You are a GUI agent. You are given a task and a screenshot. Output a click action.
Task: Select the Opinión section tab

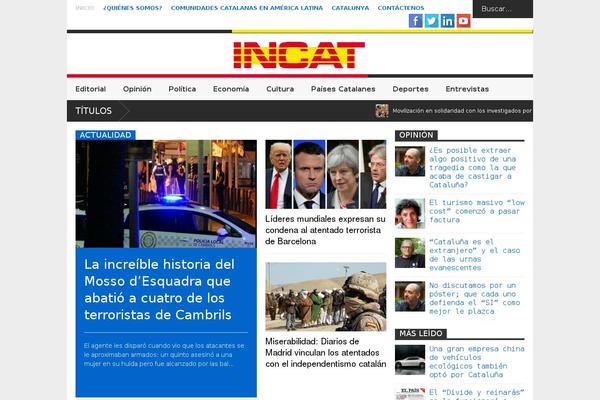(x=137, y=89)
